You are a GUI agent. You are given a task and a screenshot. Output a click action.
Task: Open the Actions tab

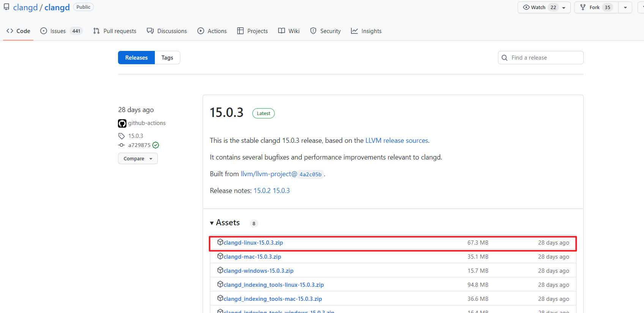[212, 31]
